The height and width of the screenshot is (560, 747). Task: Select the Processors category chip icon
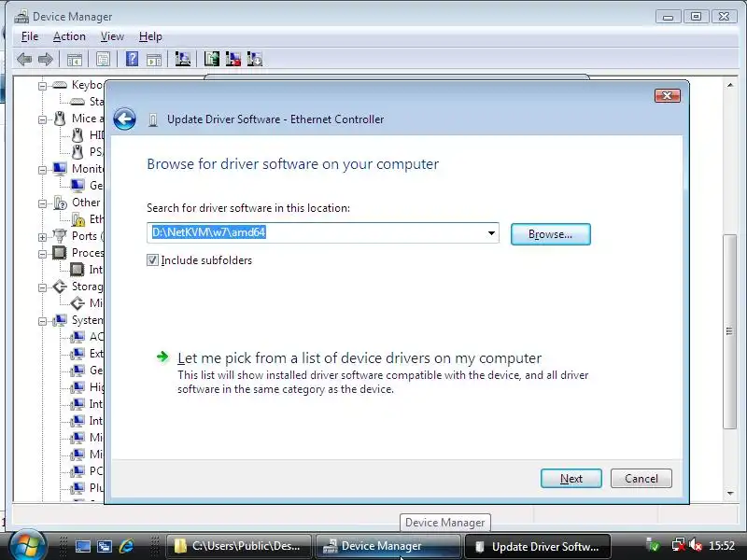click(60, 252)
